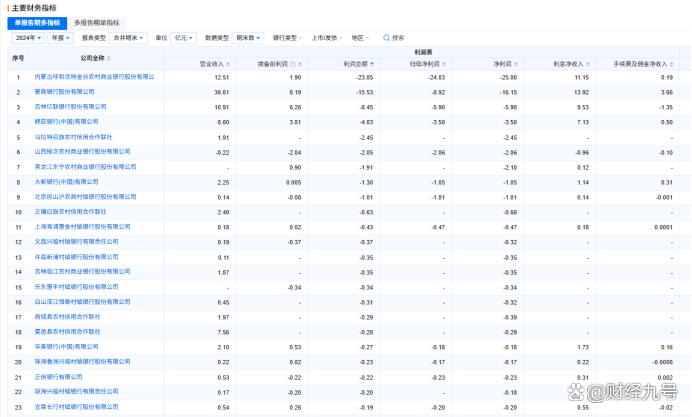The width and height of the screenshot is (692, 417).
Task: Open 琼海兴福村镇银行 link
Action: click(76, 392)
